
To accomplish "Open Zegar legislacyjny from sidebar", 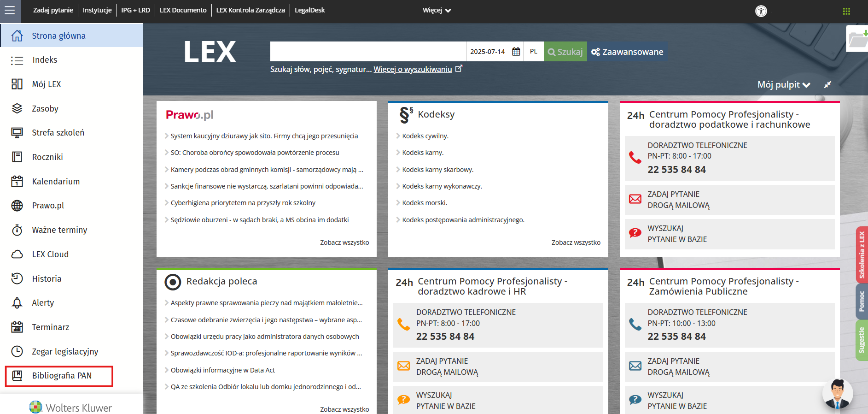I will pos(65,352).
